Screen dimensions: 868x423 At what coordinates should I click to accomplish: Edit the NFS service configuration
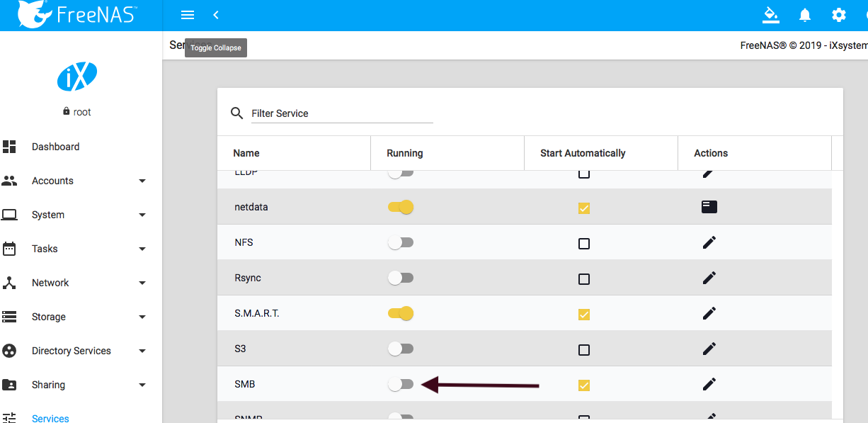click(x=709, y=242)
